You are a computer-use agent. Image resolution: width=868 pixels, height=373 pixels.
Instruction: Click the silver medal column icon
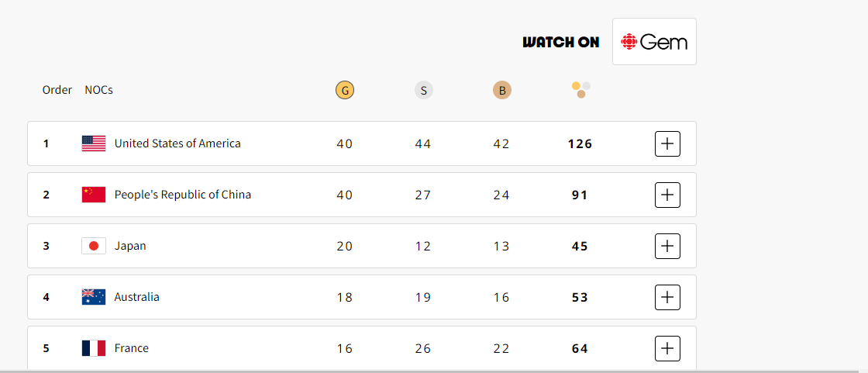[x=424, y=91]
